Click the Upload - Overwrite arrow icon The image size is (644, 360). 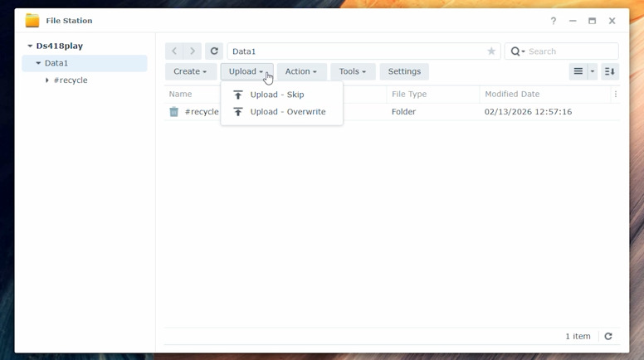238,112
